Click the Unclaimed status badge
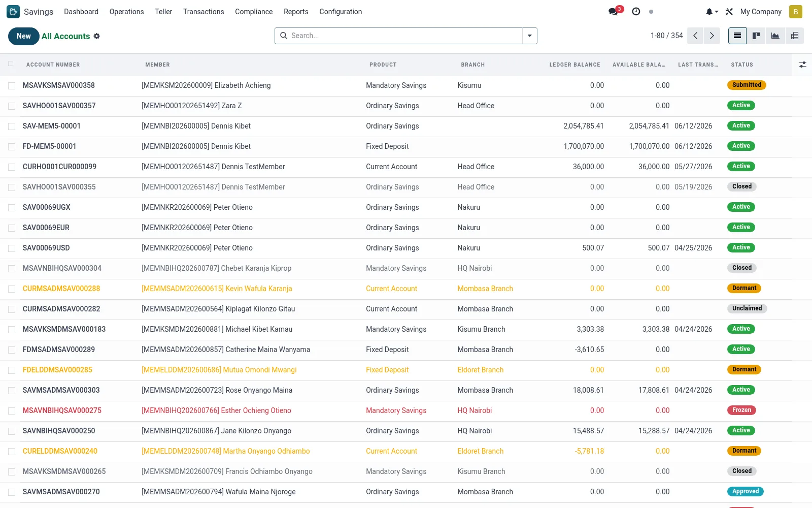Image resolution: width=812 pixels, height=508 pixels. (x=747, y=308)
